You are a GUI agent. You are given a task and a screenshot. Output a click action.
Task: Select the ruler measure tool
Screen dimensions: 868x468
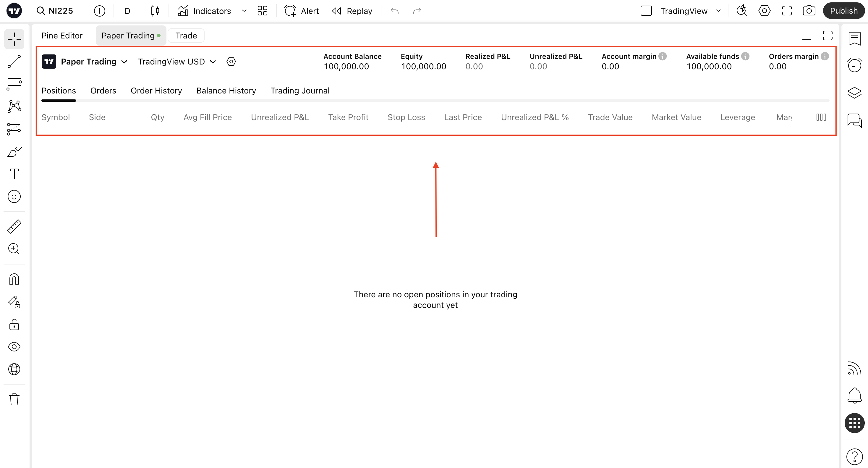pyautogui.click(x=14, y=227)
